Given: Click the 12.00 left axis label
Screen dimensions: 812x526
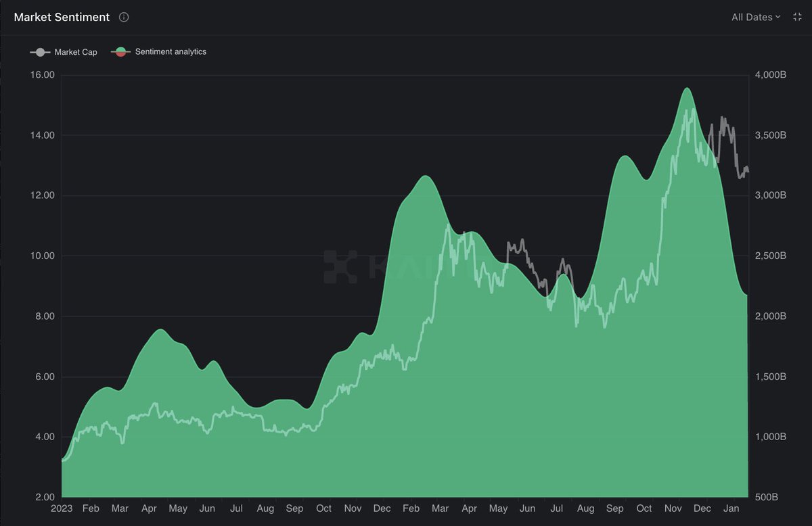Looking at the screenshot, I should (43, 195).
